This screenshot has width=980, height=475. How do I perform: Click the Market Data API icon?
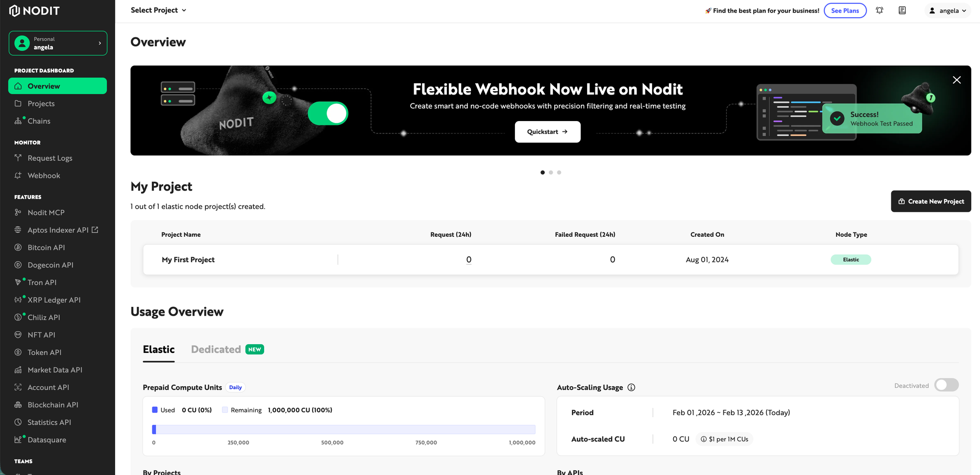click(x=18, y=370)
